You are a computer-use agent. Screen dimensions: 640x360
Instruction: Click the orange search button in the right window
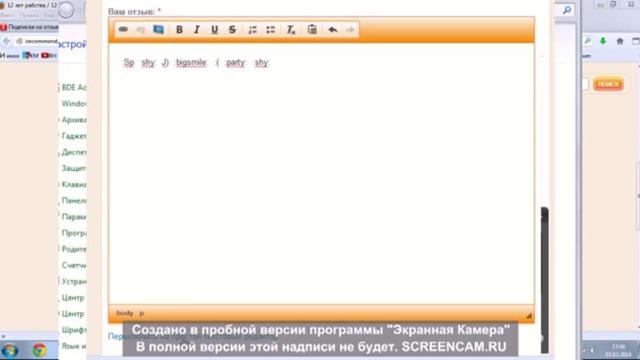pos(608,84)
